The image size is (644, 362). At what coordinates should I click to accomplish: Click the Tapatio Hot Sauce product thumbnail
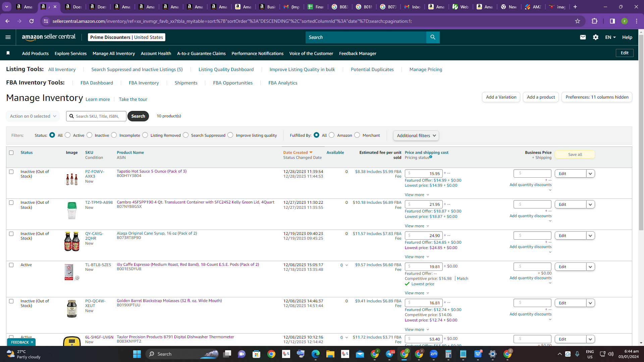pos(72,179)
